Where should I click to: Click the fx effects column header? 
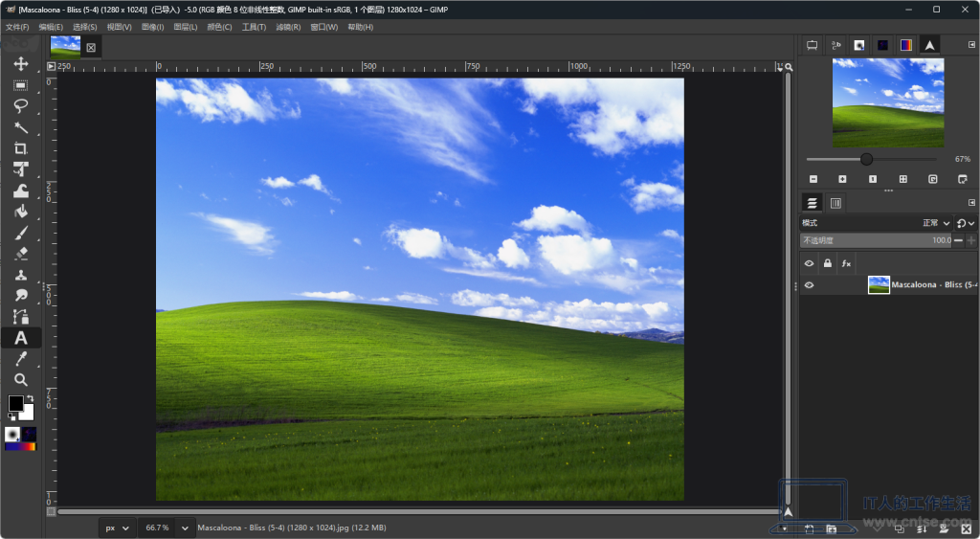tap(846, 263)
